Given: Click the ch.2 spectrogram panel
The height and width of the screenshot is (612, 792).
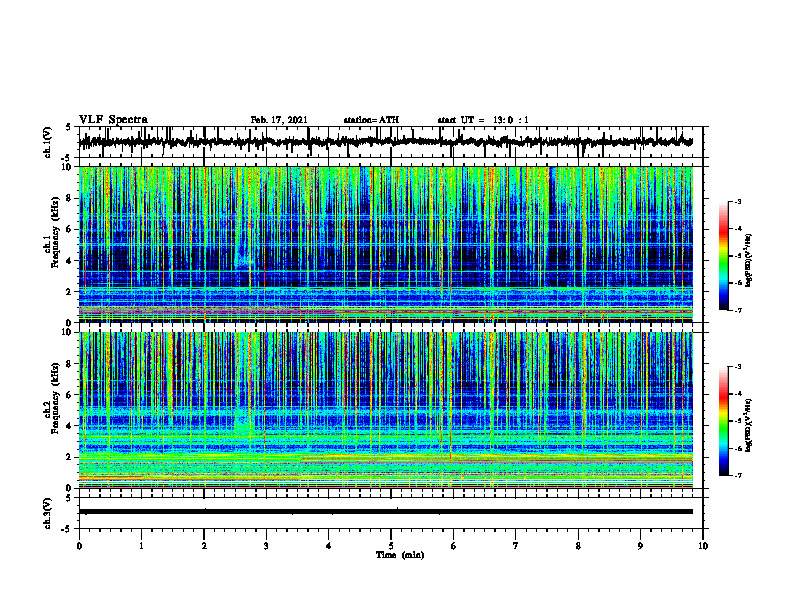Looking at the screenshot, I should (386, 410).
